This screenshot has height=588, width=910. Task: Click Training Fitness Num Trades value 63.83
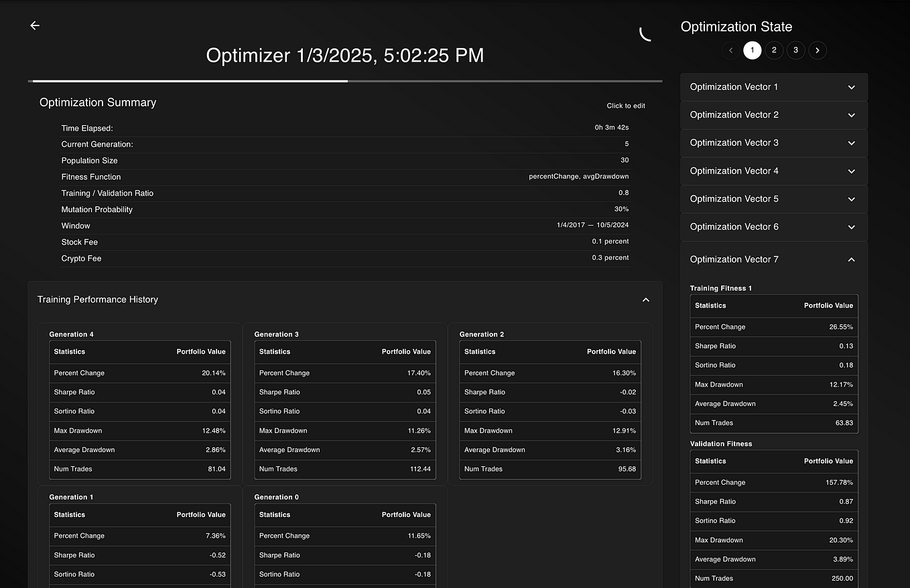[844, 423]
